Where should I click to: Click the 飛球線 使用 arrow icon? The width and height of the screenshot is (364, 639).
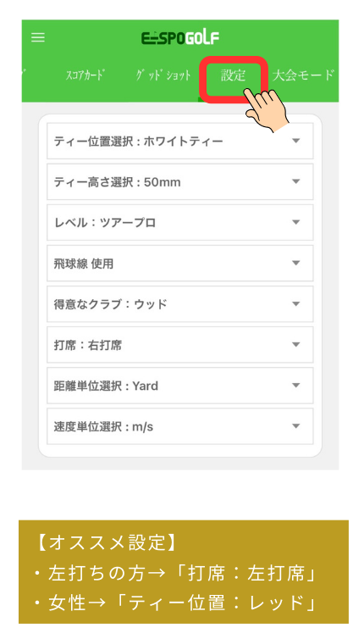296,264
